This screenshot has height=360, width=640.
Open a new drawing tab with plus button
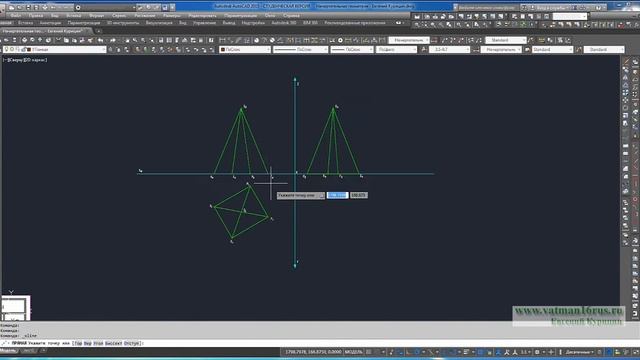[98, 31]
